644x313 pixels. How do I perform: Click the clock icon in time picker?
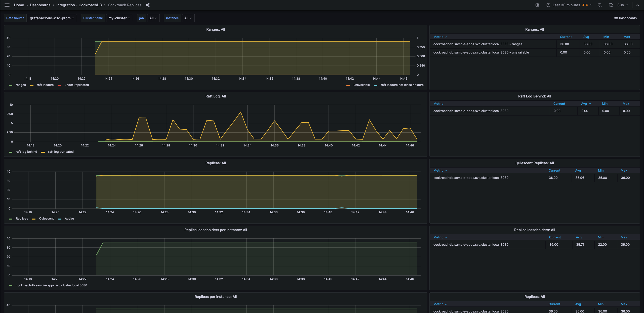548,5
